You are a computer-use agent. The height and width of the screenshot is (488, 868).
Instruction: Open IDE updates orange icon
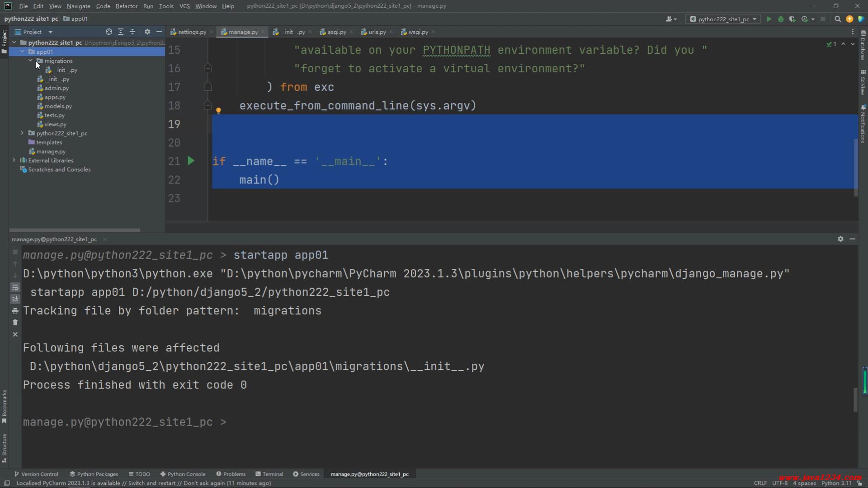click(x=849, y=19)
